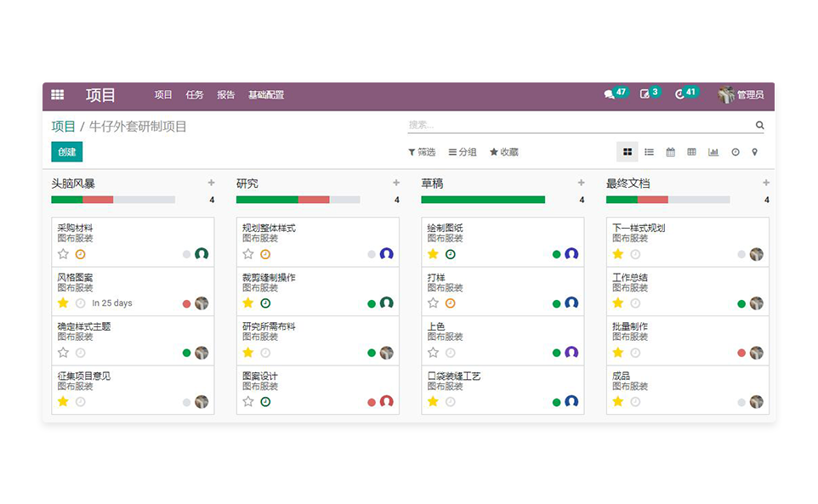Click the search magnifier icon
The width and height of the screenshot is (818, 504).
(x=759, y=126)
